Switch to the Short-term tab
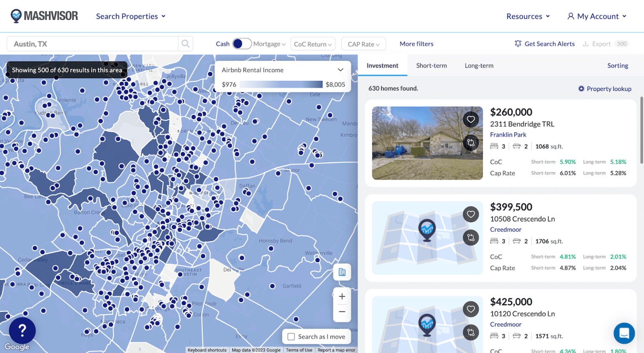The width and height of the screenshot is (644, 353). pos(431,65)
